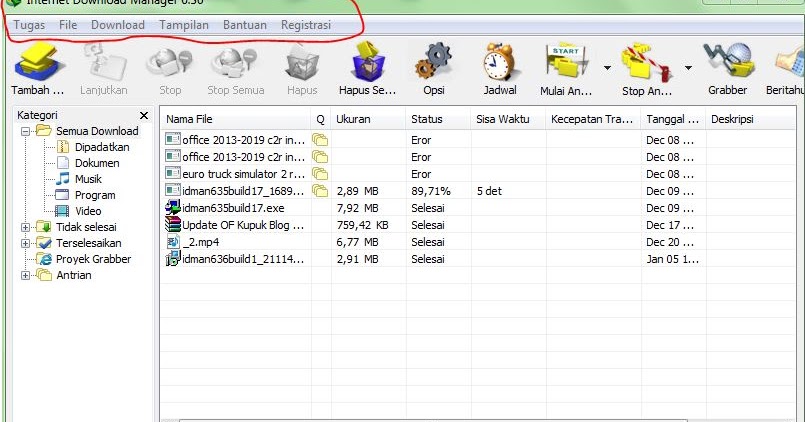Click the Stop toolbar icon
The image size is (805, 422).
point(169,63)
